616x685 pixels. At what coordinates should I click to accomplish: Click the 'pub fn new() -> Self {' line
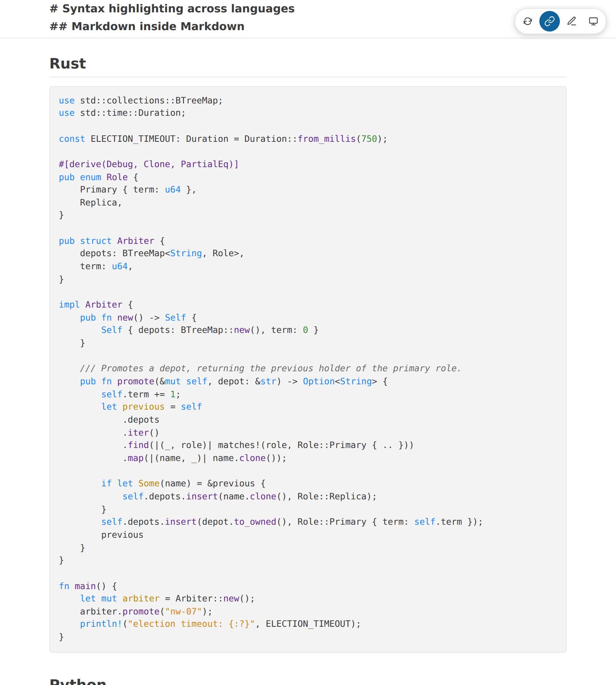[138, 317]
